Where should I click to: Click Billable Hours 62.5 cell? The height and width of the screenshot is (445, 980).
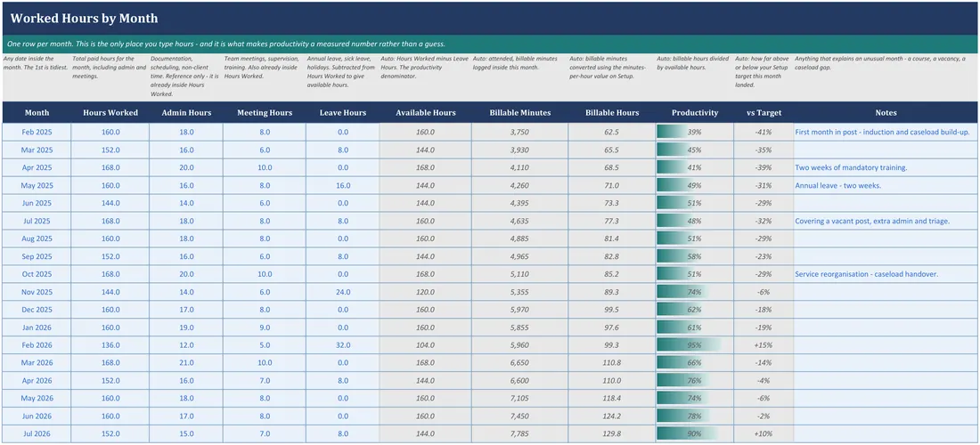(x=612, y=133)
